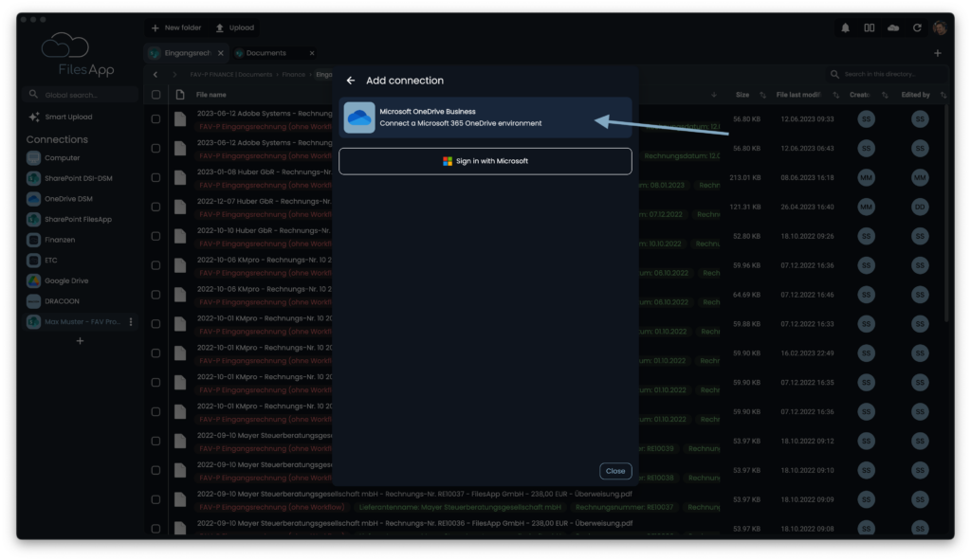Click FAV-P FINANCE | Documents breadcrumb
The height and width of the screenshot is (560, 971).
click(231, 74)
